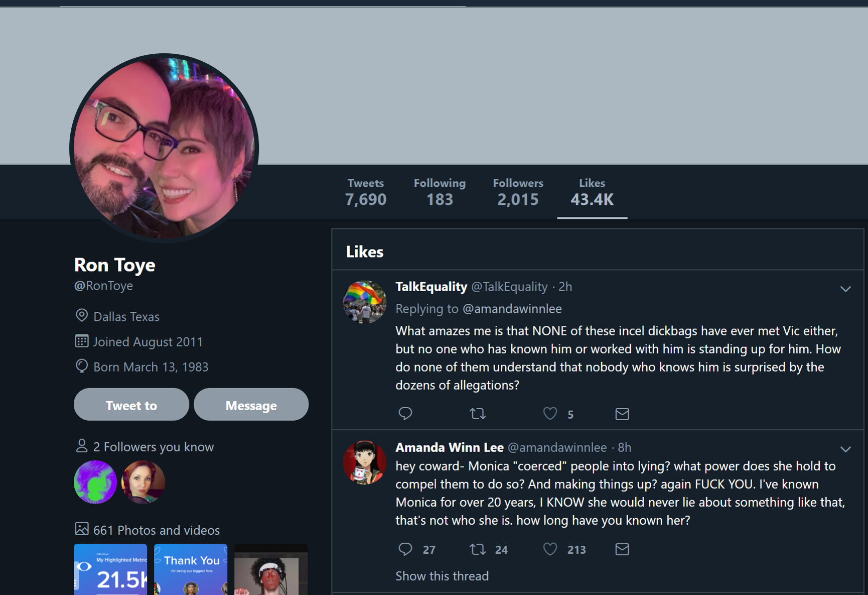
Task: Like the TalkEquality tweet with heart icon
Action: click(x=550, y=414)
